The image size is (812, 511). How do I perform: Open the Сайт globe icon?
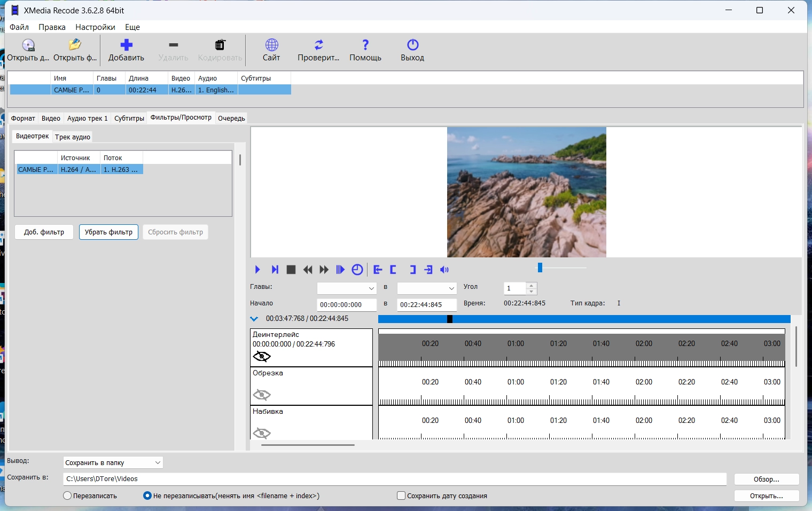point(271,45)
